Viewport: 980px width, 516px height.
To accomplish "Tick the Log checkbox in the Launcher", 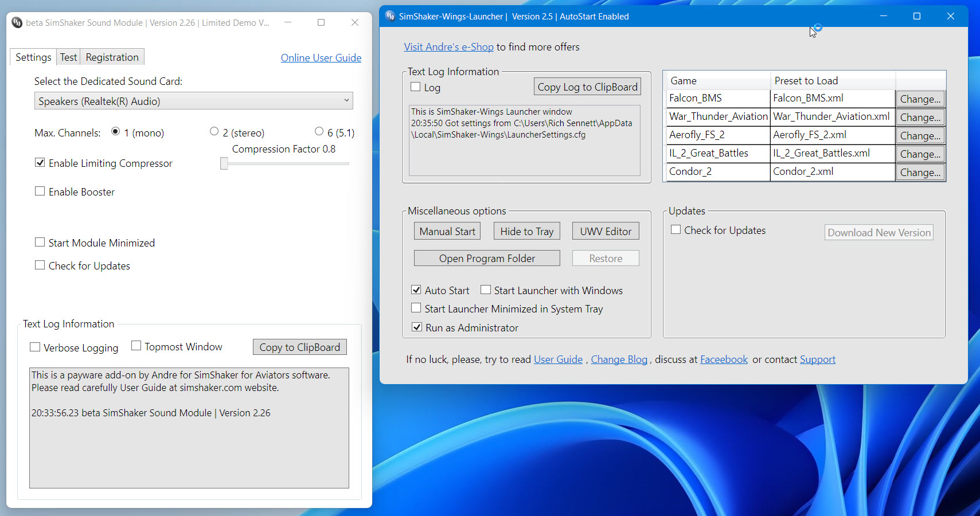I will pos(416,87).
